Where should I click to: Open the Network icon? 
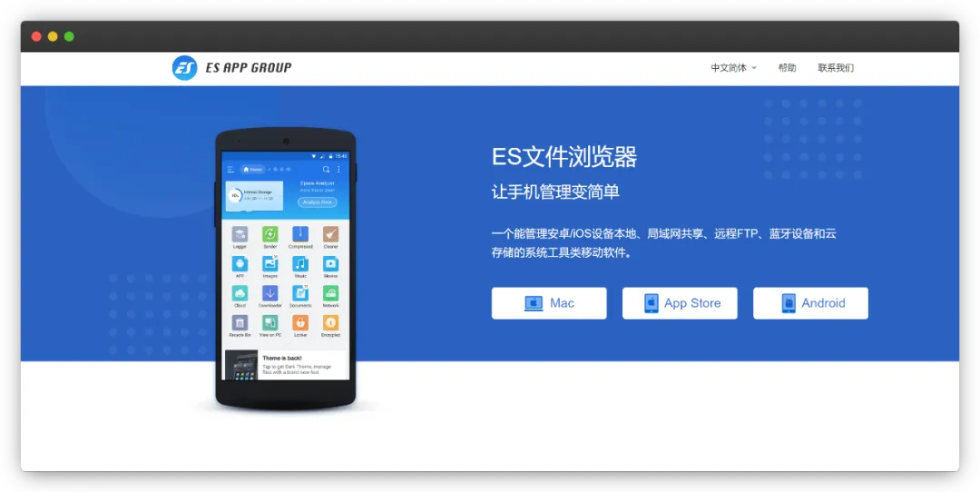[330, 293]
